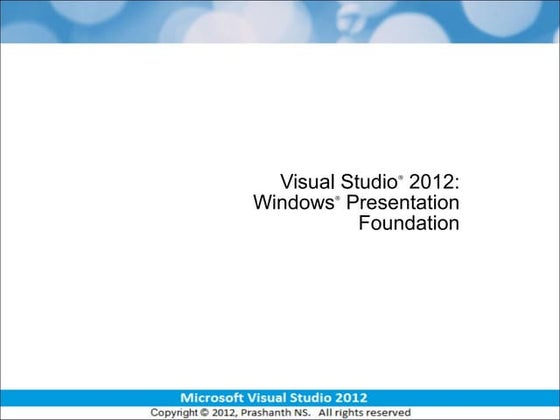Click the 'Copyright © 2012, Prashanth NS.' text
This screenshot has width=560, height=420.
(230, 412)
